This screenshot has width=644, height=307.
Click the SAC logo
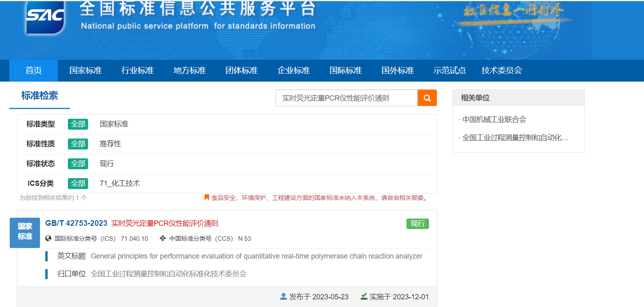tap(45, 17)
